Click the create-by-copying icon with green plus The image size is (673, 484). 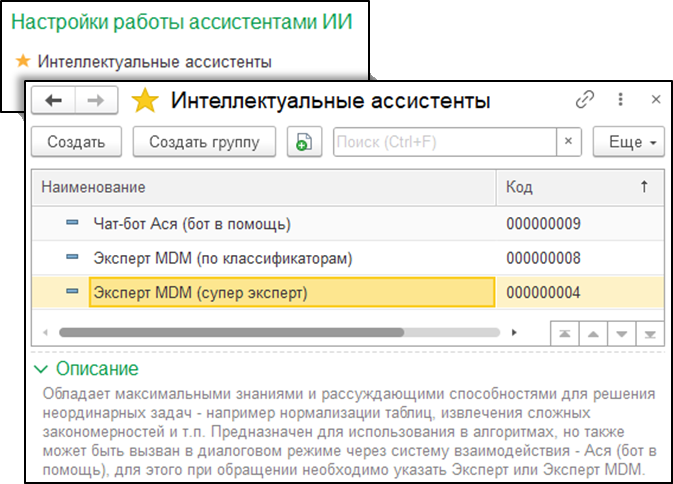[303, 142]
